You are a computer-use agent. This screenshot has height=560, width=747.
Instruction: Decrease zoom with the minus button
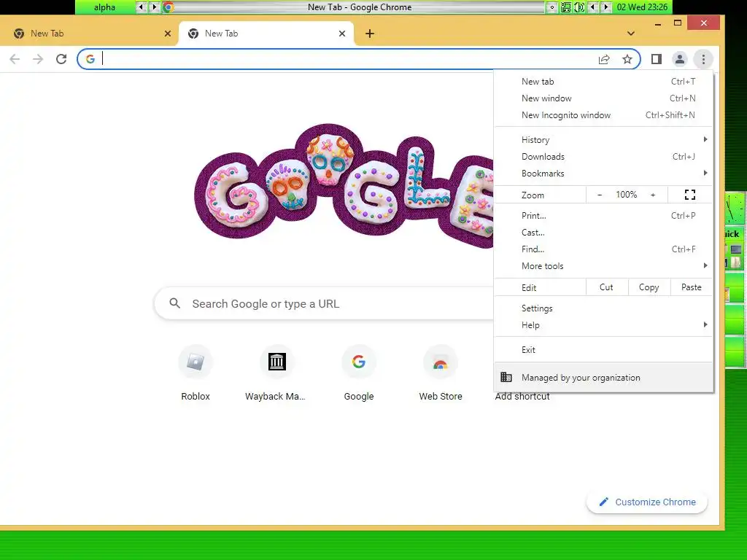point(600,195)
